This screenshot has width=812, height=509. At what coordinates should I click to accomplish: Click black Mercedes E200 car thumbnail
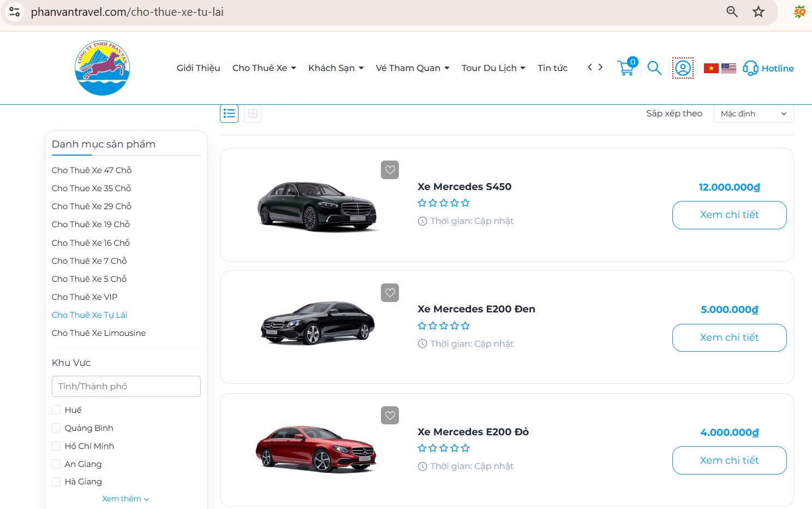(x=318, y=323)
